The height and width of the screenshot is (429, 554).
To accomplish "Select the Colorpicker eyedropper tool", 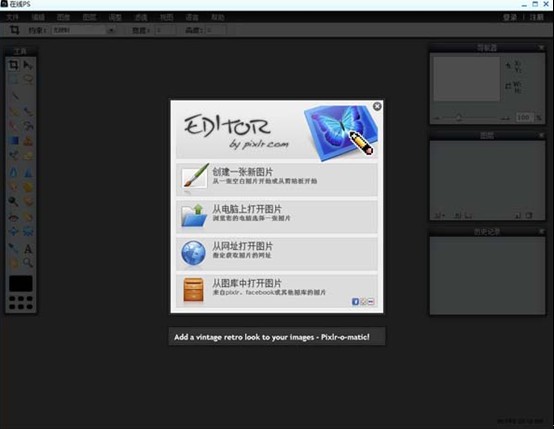I will (x=13, y=249).
